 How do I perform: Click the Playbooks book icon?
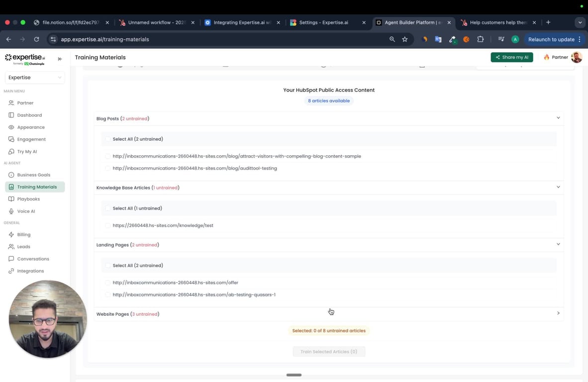click(x=11, y=199)
